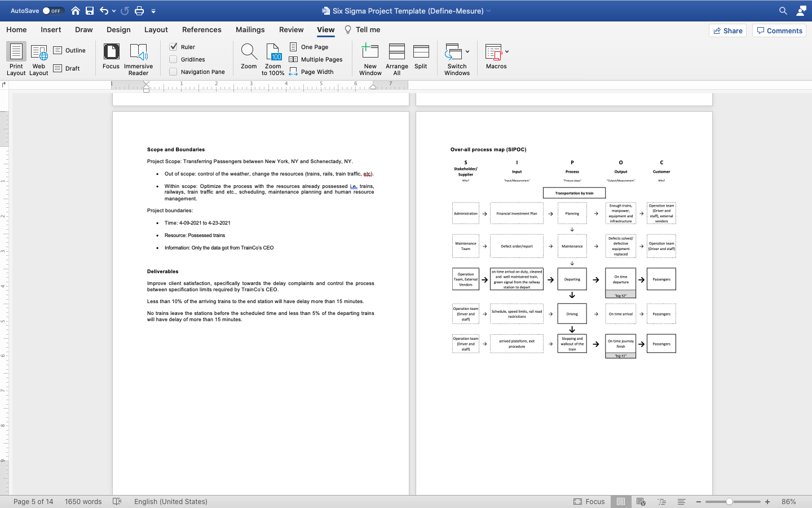The height and width of the screenshot is (508, 812).
Task: Click the Share button
Action: pyautogui.click(x=727, y=30)
